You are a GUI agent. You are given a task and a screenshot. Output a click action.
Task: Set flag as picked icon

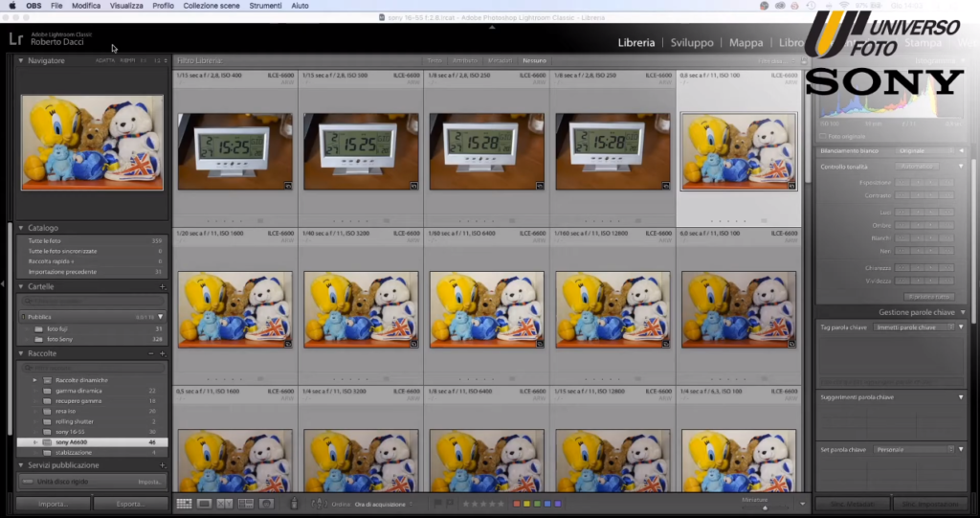pos(437,504)
